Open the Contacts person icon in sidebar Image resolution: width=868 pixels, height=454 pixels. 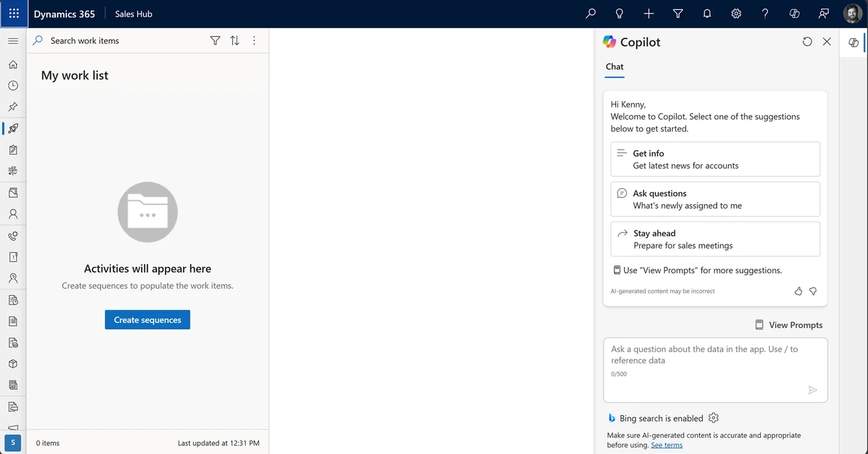click(13, 214)
